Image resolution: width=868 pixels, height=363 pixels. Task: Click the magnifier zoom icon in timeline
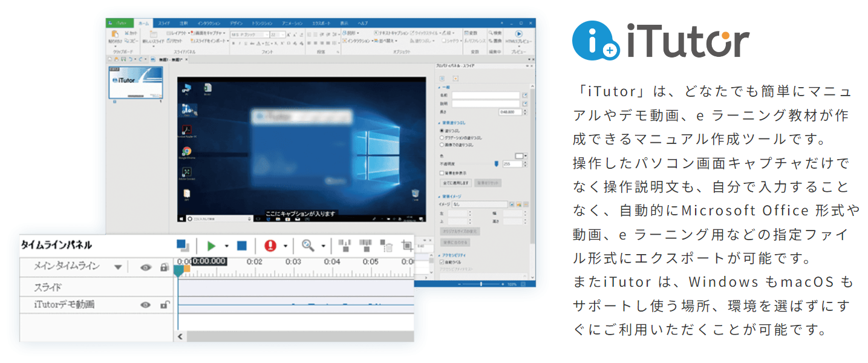pos(308,245)
